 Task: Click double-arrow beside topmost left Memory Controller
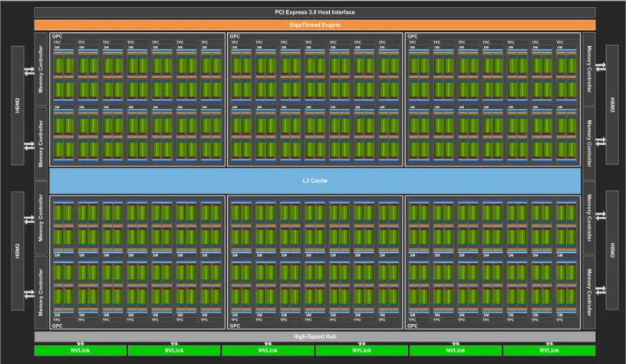(29, 71)
